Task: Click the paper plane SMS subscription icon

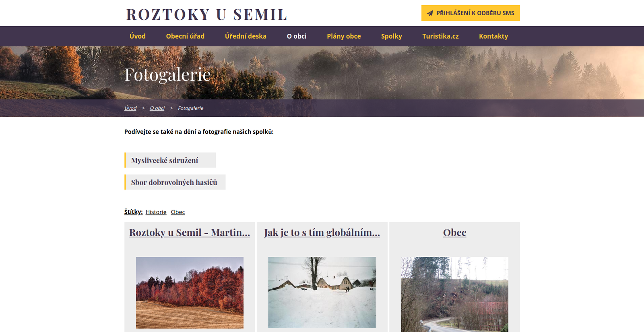Action: (430, 13)
